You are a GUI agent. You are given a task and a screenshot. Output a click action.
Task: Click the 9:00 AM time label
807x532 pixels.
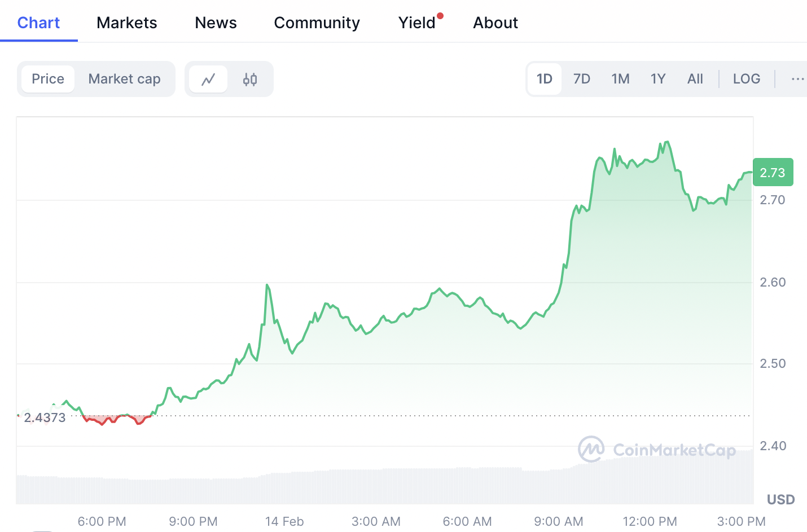click(x=559, y=521)
